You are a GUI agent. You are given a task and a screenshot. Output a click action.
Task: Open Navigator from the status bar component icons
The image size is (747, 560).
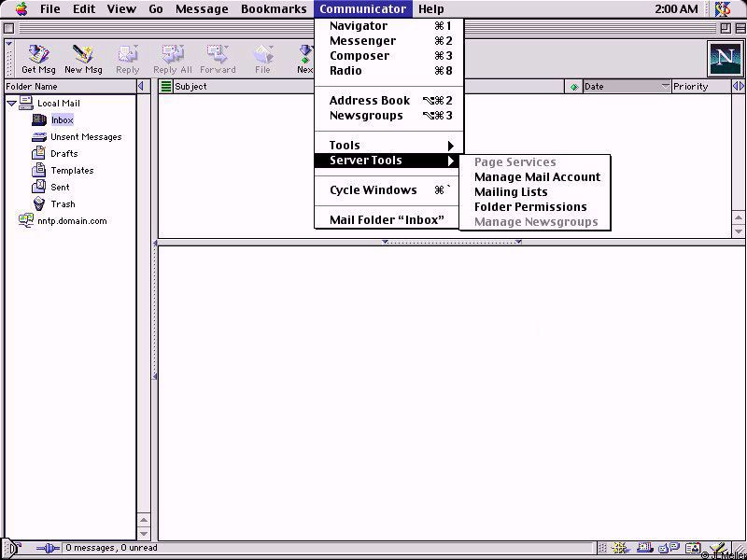[620, 549]
